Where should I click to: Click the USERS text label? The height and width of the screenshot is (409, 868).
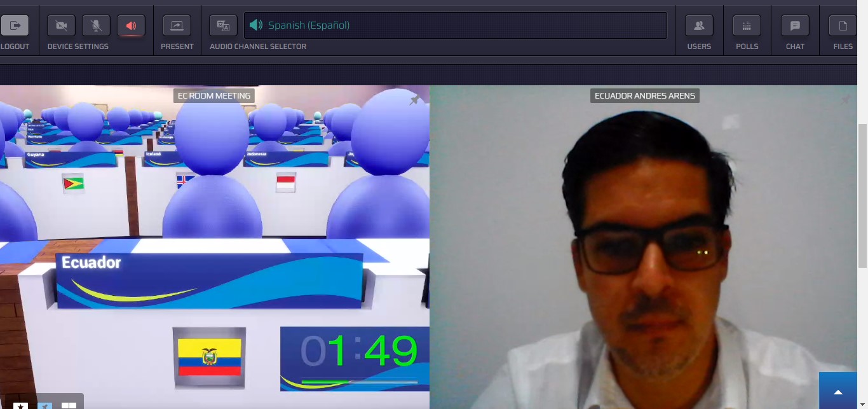(x=699, y=46)
